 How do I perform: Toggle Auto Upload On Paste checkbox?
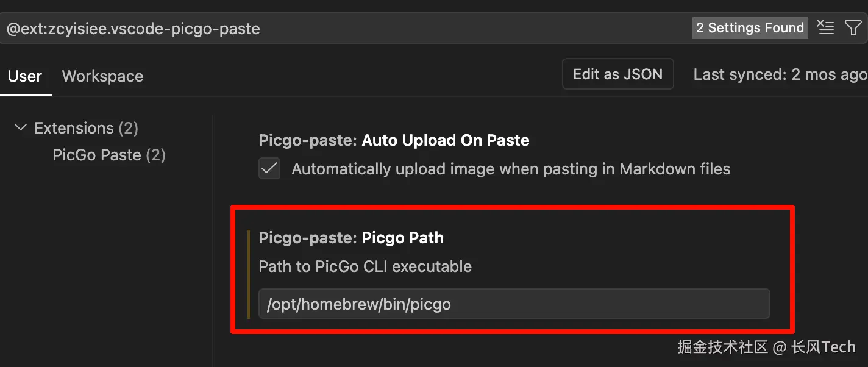(269, 169)
